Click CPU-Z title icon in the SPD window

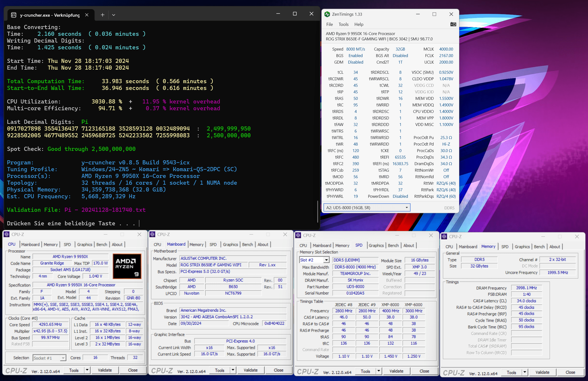click(298, 235)
